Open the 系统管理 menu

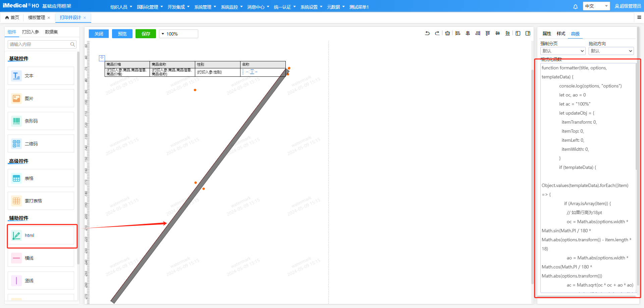pyautogui.click(x=205, y=7)
